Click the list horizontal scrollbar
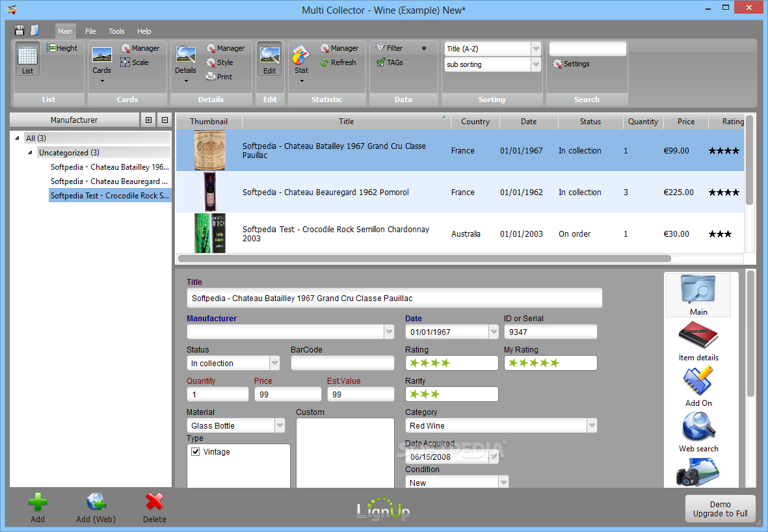768x532 pixels. (x=424, y=258)
